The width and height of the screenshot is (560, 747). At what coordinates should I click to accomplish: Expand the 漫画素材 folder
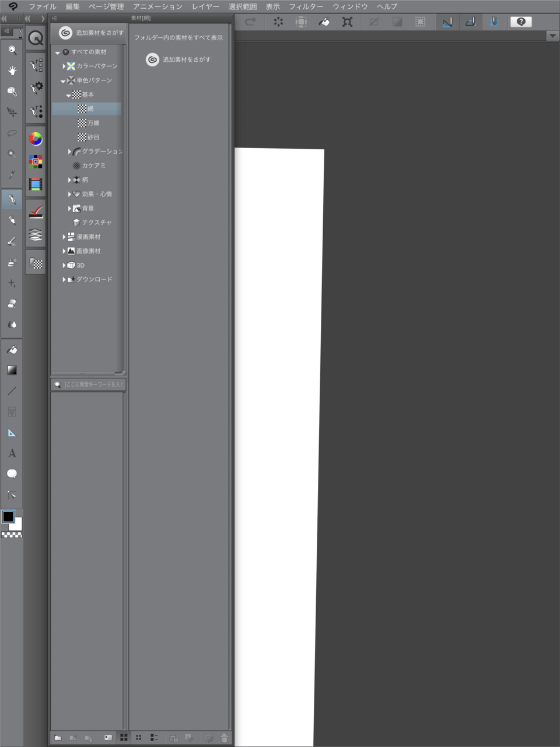point(64,237)
